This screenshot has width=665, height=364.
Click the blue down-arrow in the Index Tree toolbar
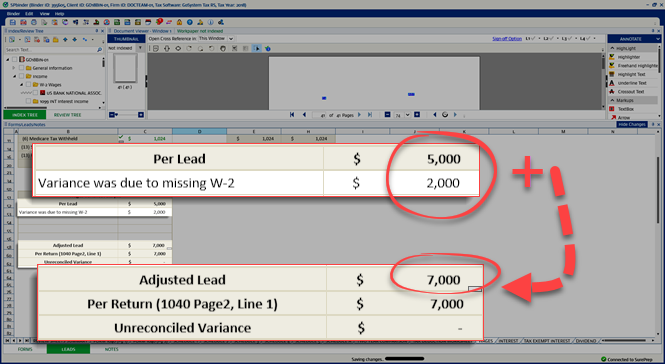(74, 39)
